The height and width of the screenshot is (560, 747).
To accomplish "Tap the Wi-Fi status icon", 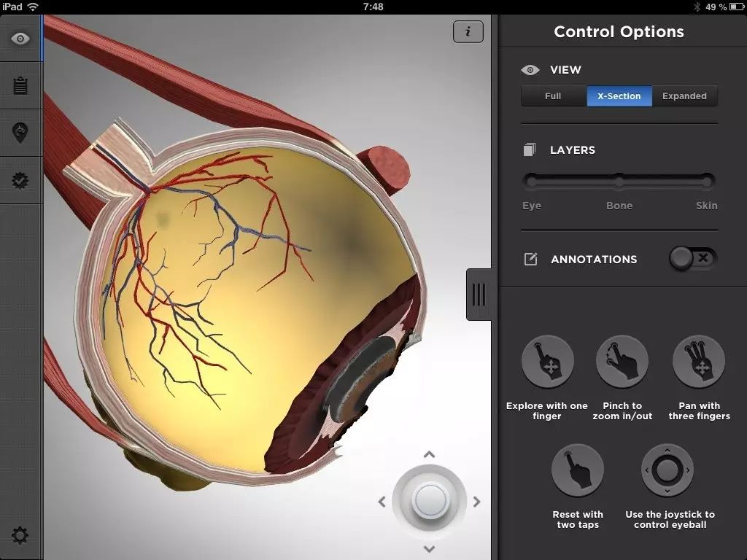I will coord(33,7).
